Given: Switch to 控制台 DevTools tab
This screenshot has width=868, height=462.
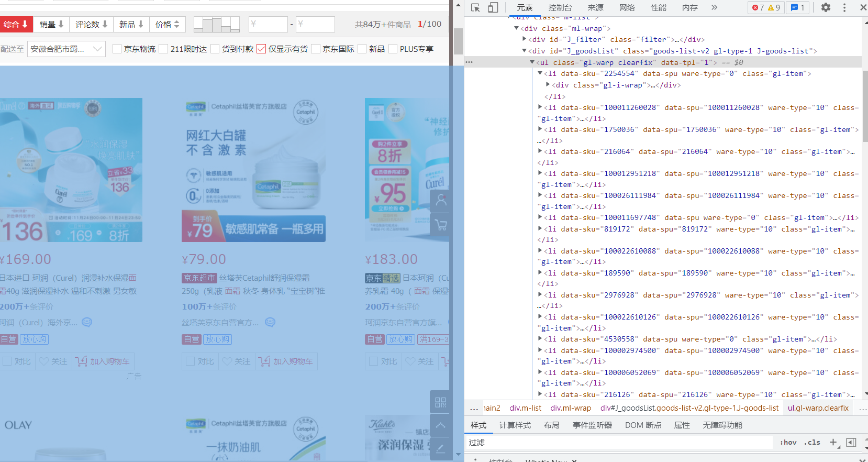Looking at the screenshot, I should (560, 7).
